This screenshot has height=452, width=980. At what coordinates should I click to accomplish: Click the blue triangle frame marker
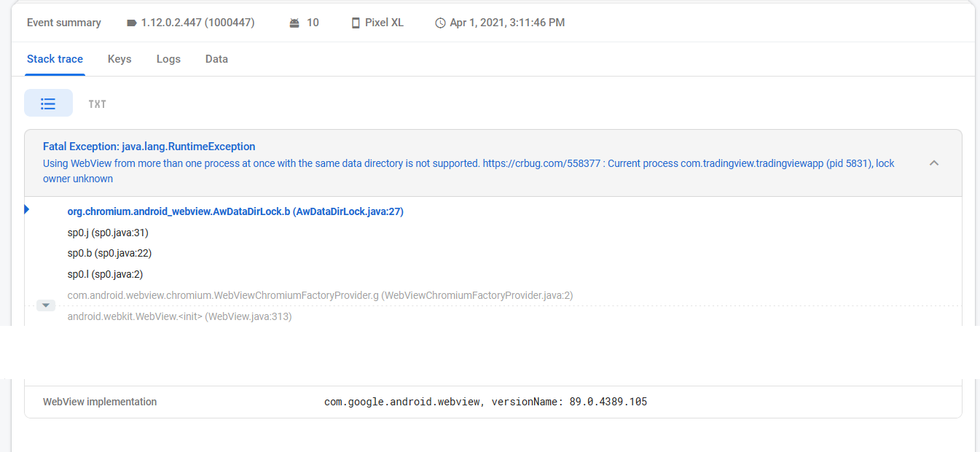pyautogui.click(x=27, y=210)
